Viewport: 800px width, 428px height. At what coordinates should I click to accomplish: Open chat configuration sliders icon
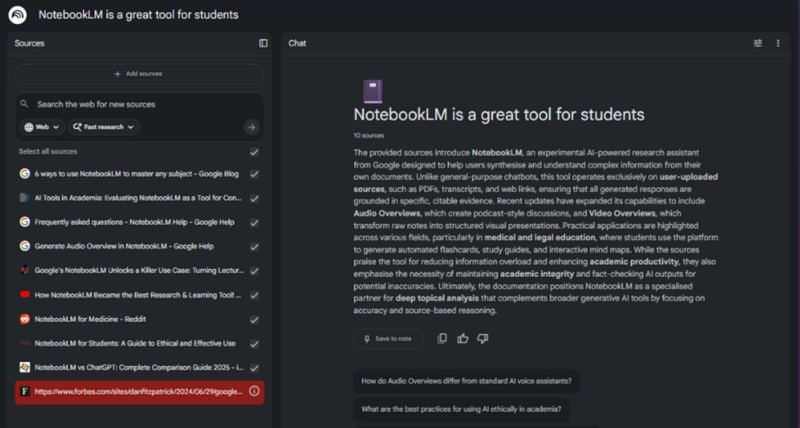pyautogui.click(x=758, y=43)
